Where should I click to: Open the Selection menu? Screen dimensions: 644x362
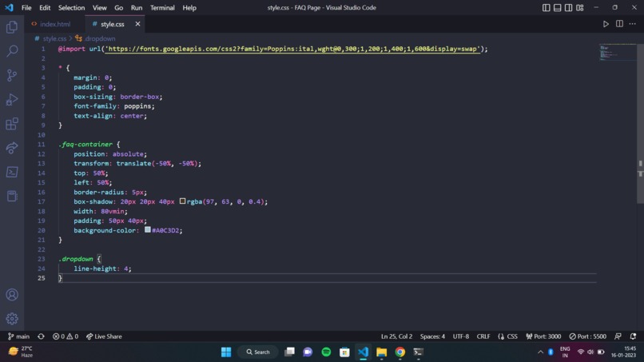pos(71,8)
